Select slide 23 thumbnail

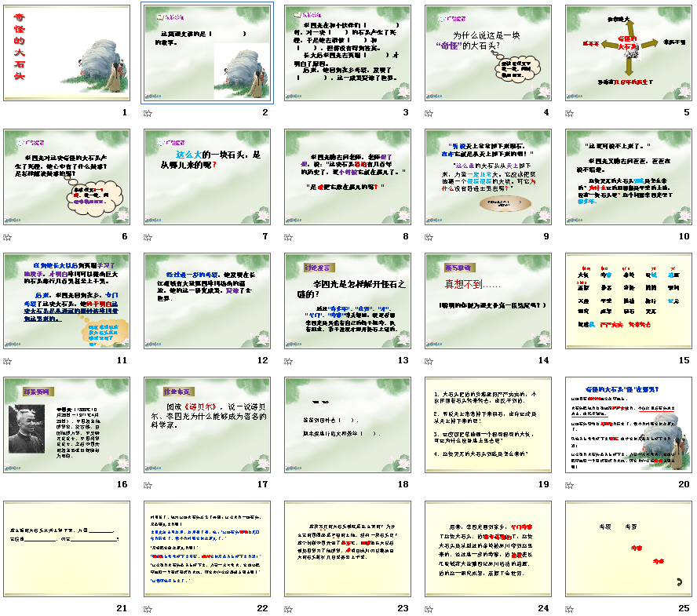348,549
